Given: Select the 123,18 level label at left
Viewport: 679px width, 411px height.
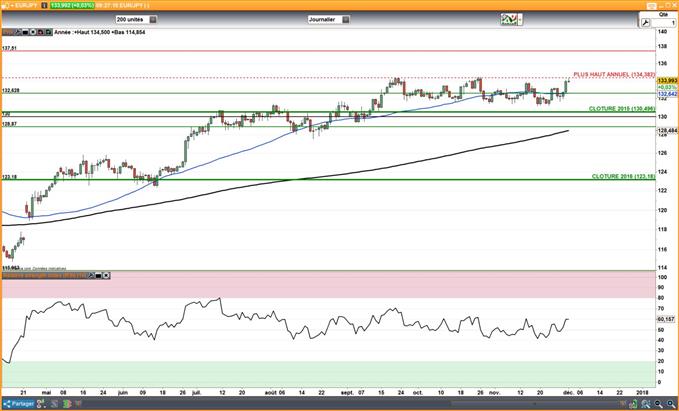Looking at the screenshot, I should coord(9,177).
